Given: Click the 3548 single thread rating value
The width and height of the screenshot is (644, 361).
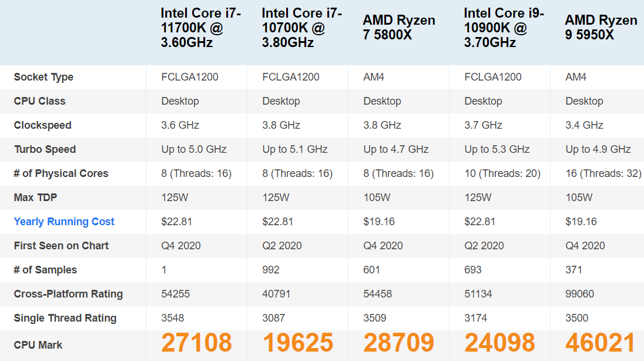Looking at the screenshot, I should [x=173, y=318].
